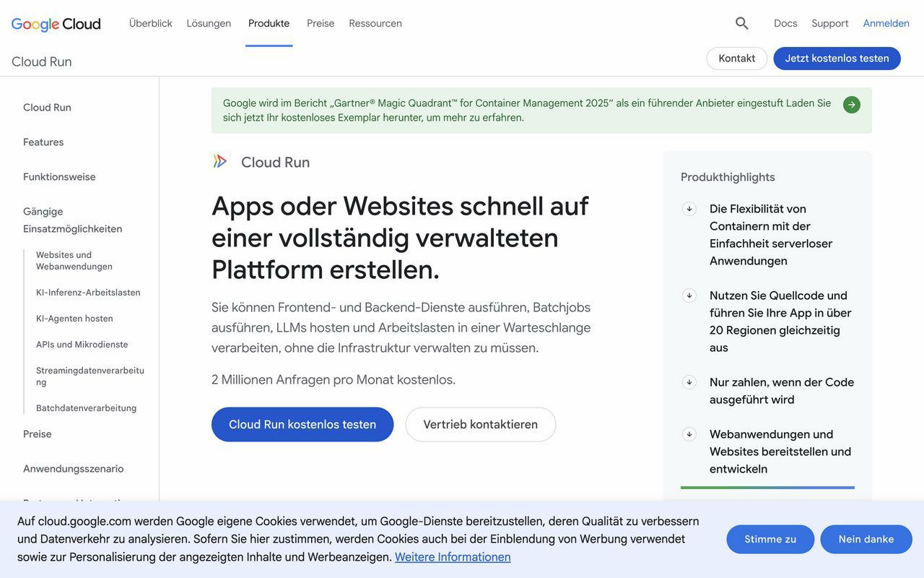Open Preise in the sidebar
Screen dimensions: 924x578
pos(38,433)
